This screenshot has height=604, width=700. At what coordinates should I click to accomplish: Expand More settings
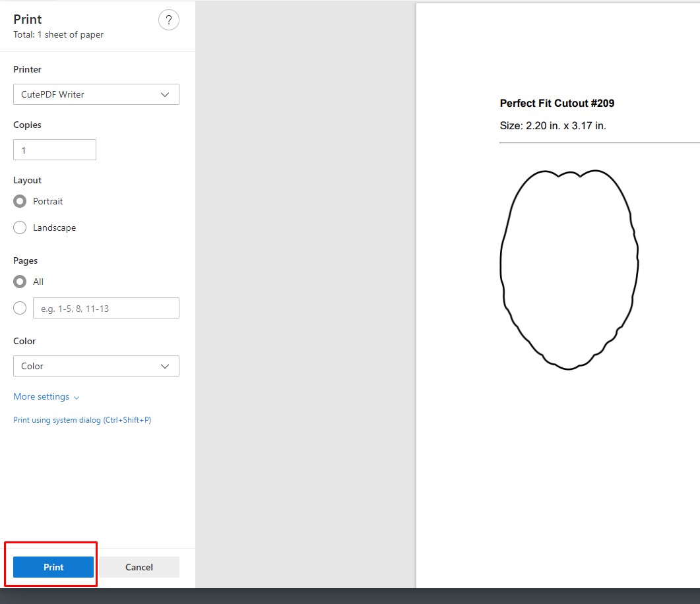coord(42,396)
